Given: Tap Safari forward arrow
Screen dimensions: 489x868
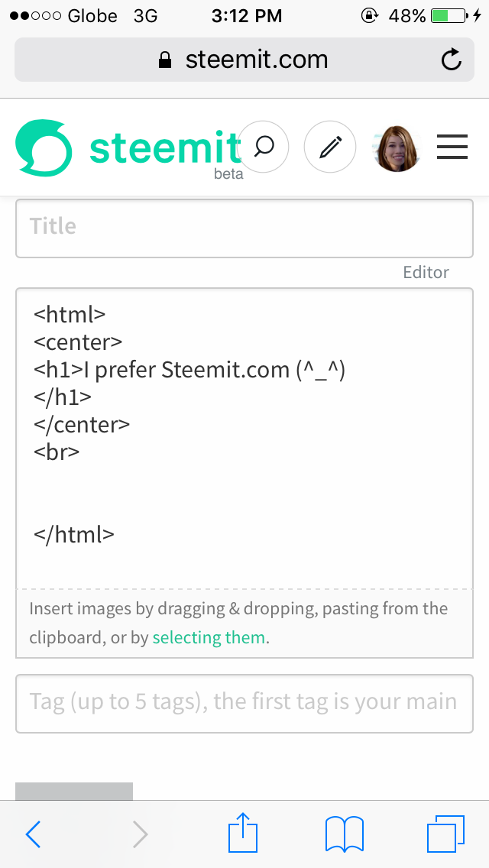Looking at the screenshot, I should 140,834.
